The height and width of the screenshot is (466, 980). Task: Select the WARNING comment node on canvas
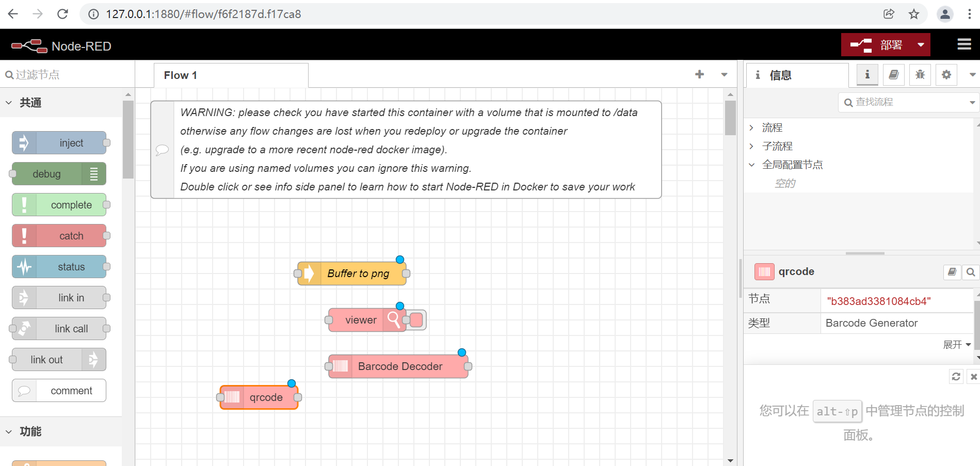(406, 150)
